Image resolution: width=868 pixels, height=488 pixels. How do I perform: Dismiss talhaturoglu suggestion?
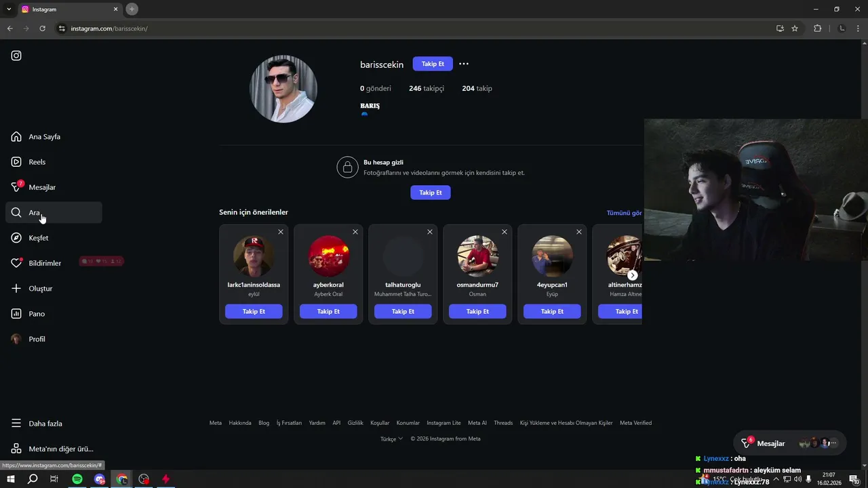point(430,232)
